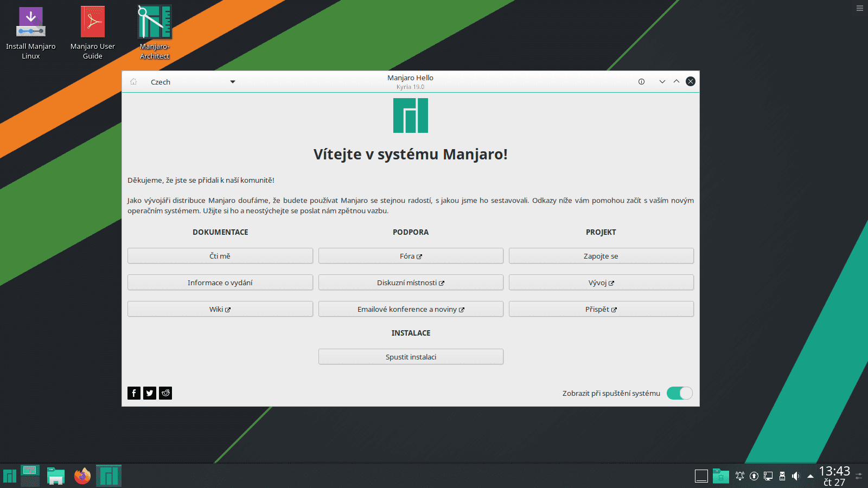The height and width of the screenshot is (488, 868).
Task: Open Manjaro Hello on the Facebook icon
Action: pyautogui.click(x=133, y=393)
